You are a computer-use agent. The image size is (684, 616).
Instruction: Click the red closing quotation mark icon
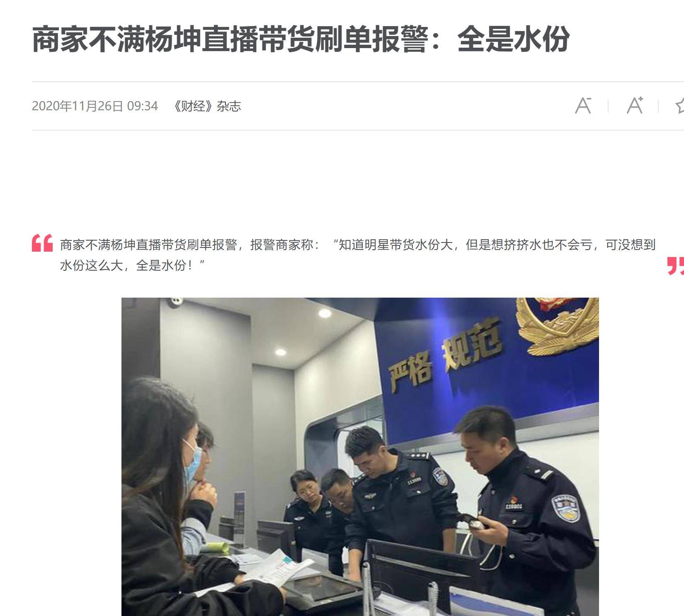[676, 266]
